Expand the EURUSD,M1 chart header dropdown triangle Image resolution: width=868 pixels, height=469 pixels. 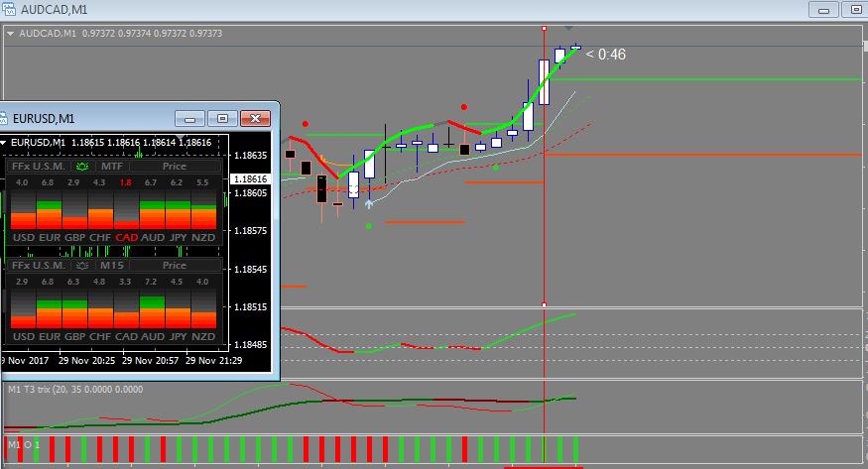click(x=3, y=143)
